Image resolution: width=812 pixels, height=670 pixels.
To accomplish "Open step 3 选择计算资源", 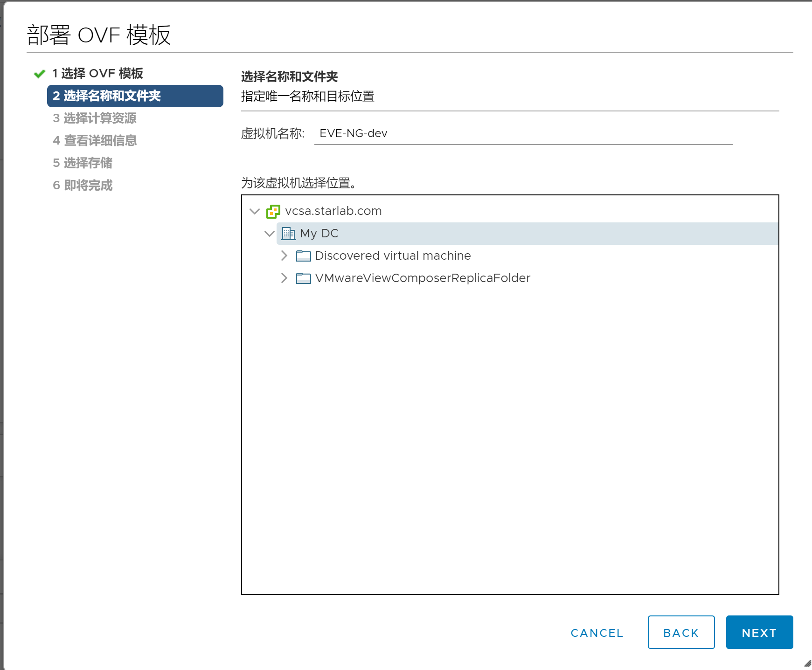I will 95,118.
